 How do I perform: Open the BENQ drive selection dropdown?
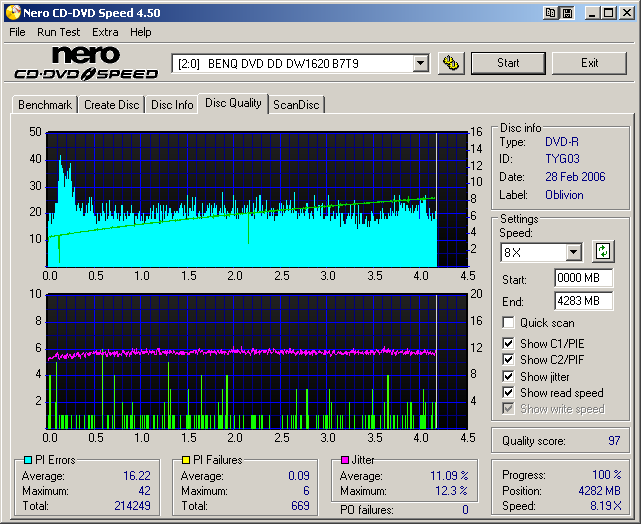420,63
